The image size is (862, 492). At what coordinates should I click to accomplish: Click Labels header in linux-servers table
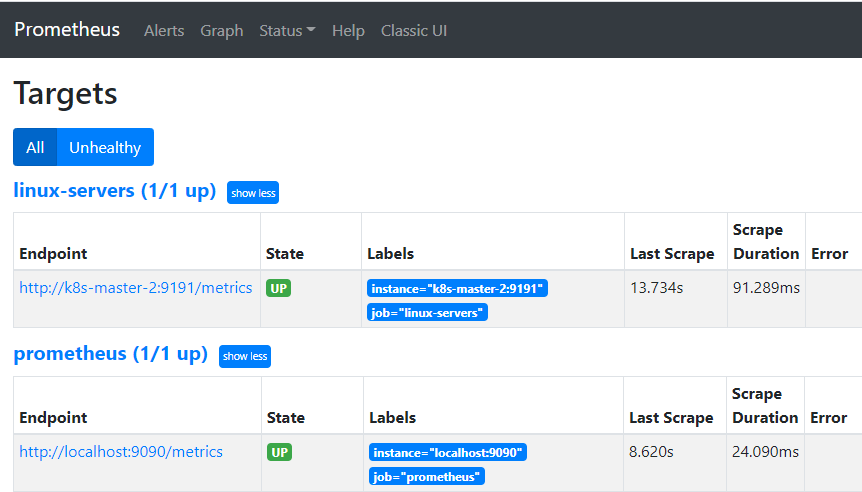coord(390,254)
